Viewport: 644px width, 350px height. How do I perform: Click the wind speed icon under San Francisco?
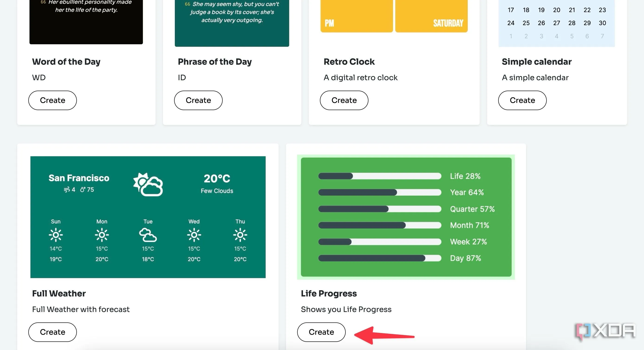click(67, 190)
